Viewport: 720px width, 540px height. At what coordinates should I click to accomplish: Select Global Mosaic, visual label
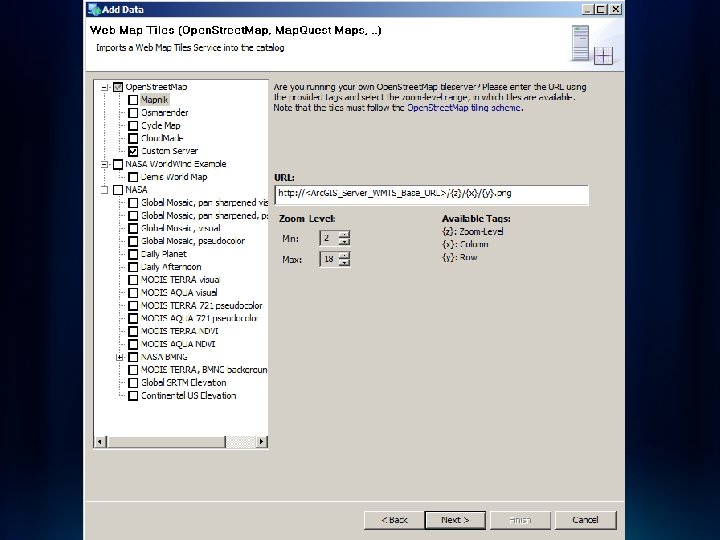[x=180, y=228]
